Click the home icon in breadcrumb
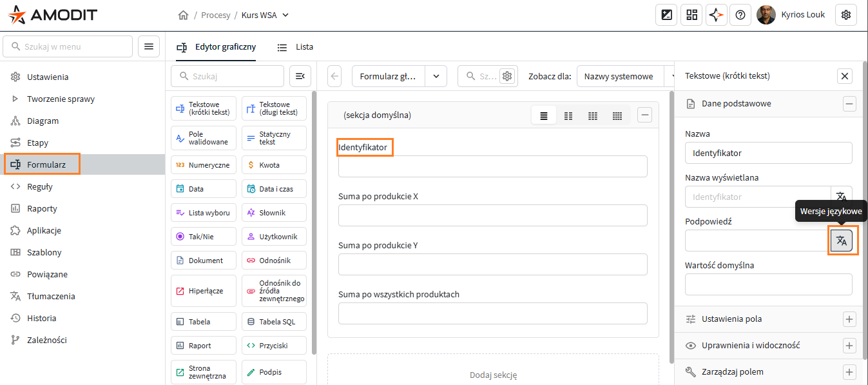The width and height of the screenshot is (868, 385). click(183, 15)
